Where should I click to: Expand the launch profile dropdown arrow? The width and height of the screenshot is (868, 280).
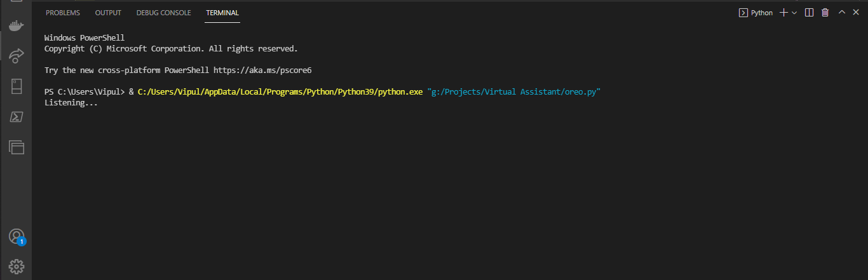794,13
